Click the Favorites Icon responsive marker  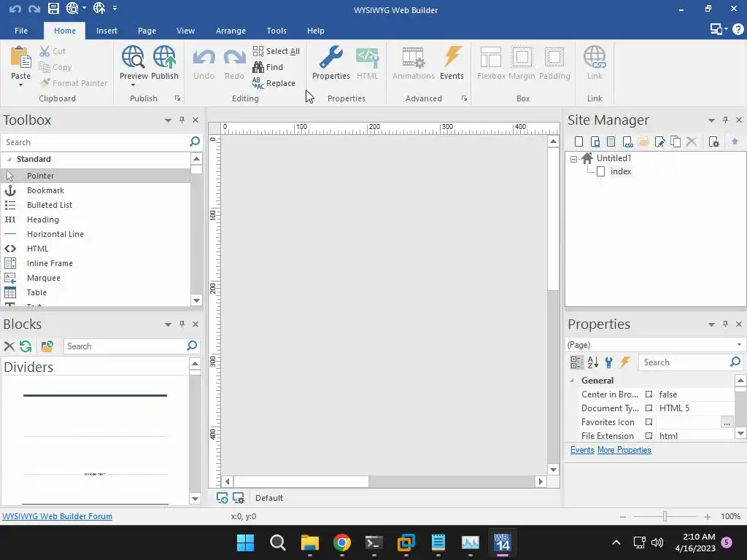649,422
